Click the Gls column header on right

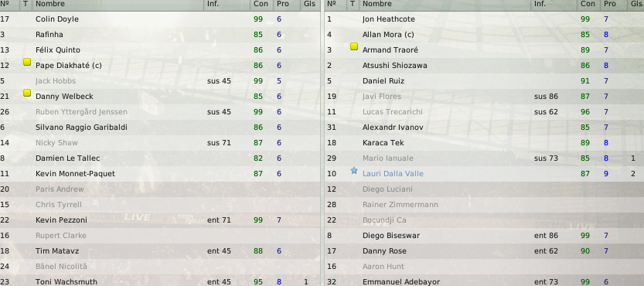point(635,4)
